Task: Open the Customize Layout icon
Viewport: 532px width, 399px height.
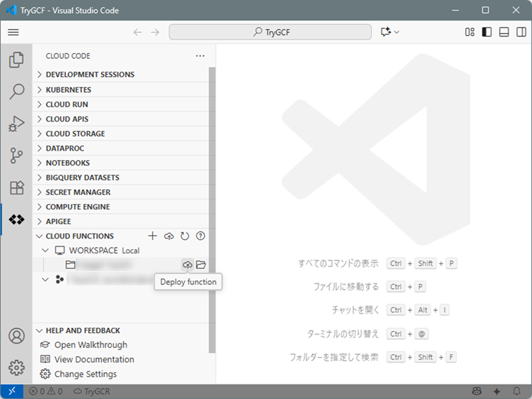Action: click(x=469, y=32)
